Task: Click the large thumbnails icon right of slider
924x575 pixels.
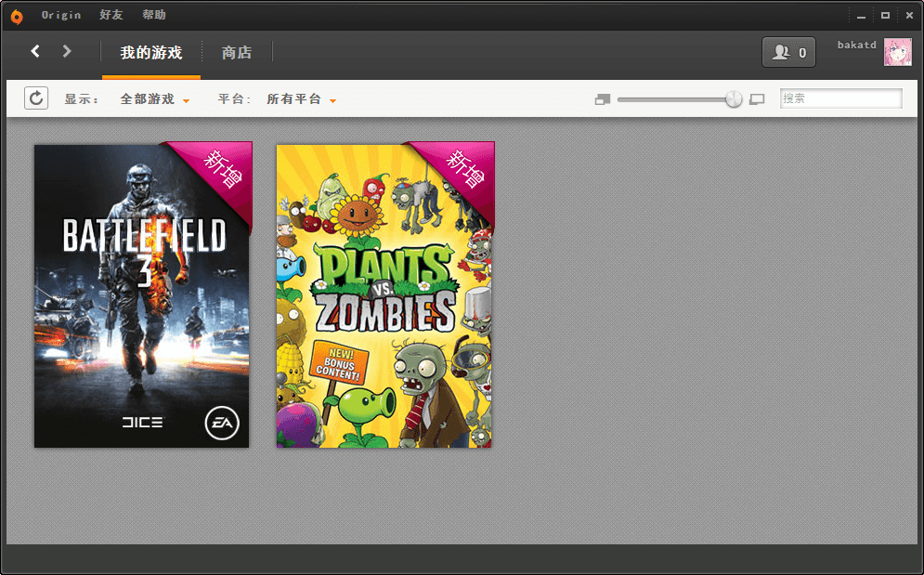Action: click(757, 99)
